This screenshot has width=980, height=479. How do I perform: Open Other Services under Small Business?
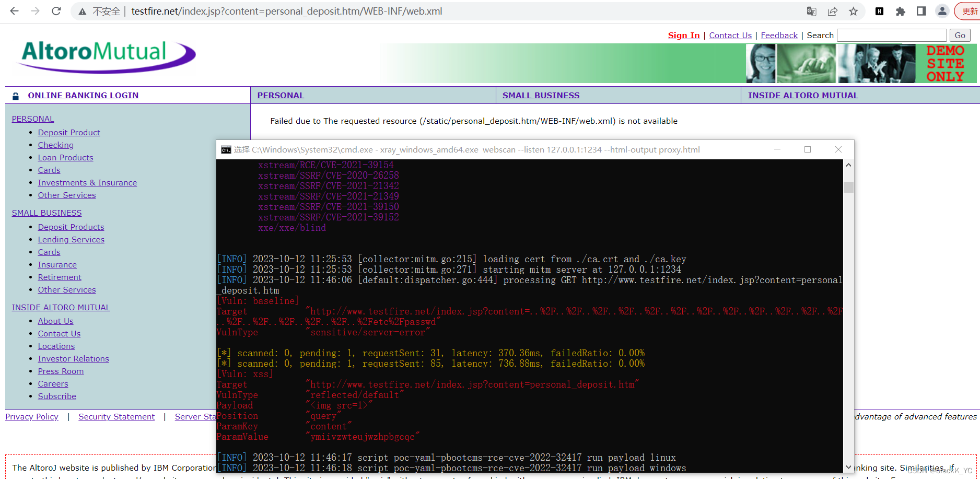pyautogui.click(x=67, y=290)
